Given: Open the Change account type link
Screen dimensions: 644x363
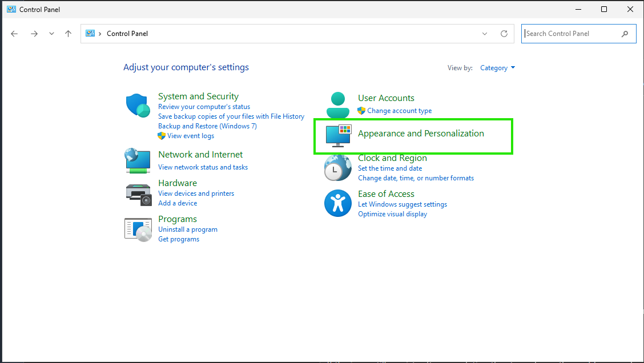Looking at the screenshot, I should click(x=399, y=111).
